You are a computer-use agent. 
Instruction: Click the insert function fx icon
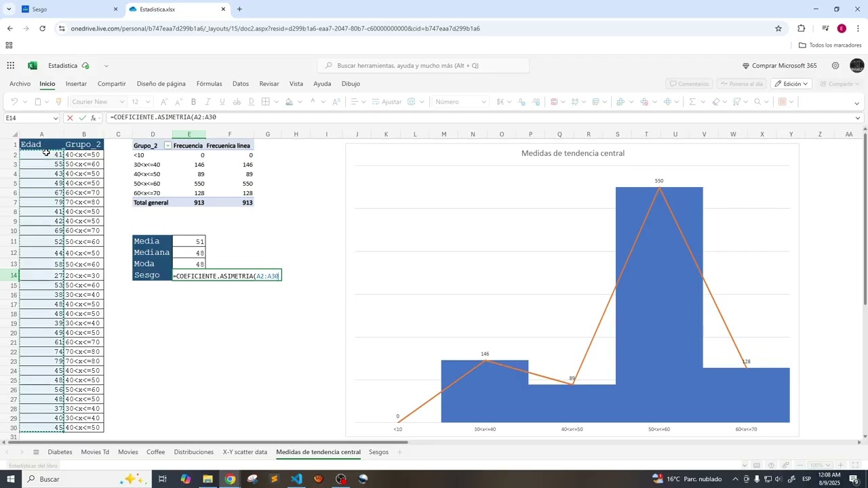[94, 118]
